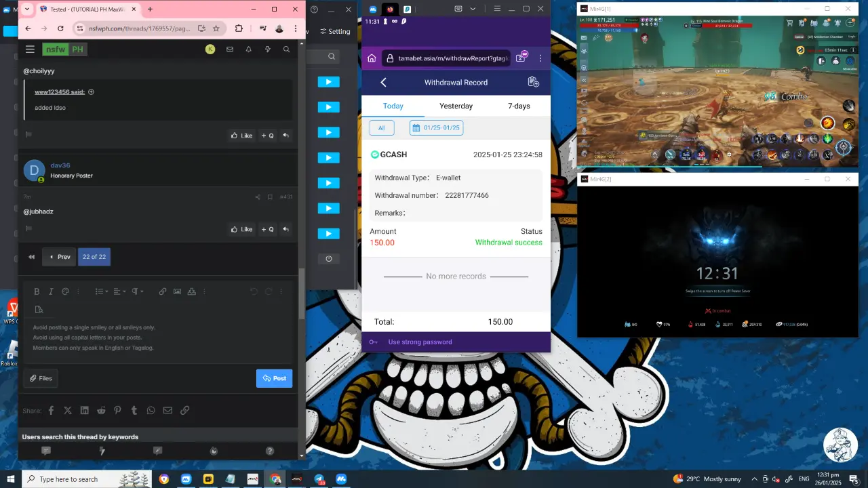Click the K user avatar
The image size is (868, 488).
pos(210,49)
